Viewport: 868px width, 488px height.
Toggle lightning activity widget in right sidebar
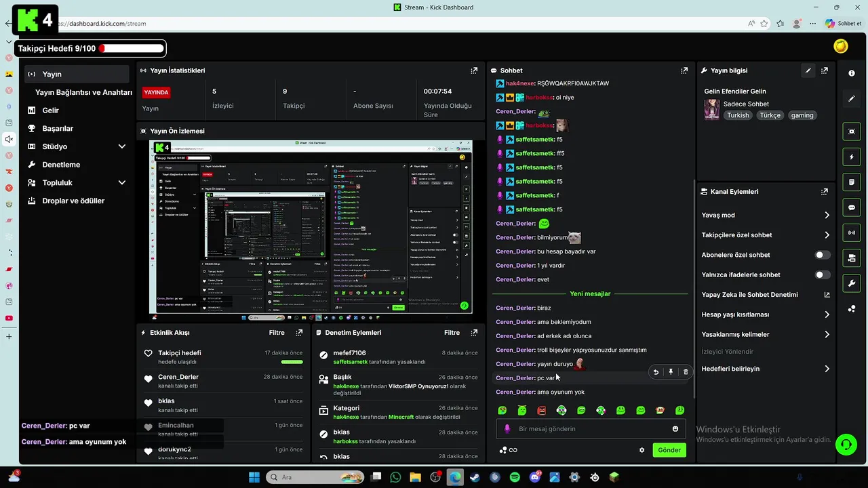click(852, 157)
